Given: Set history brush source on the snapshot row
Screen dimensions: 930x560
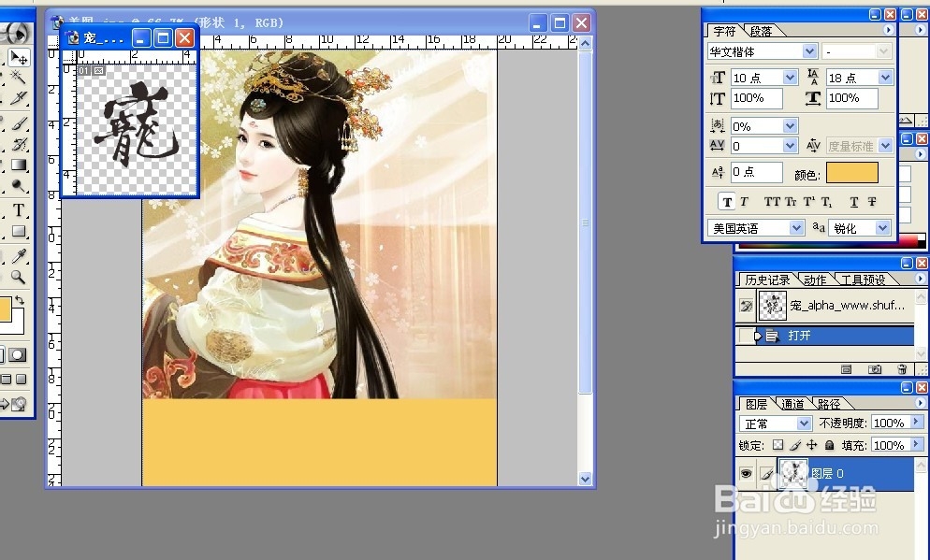Looking at the screenshot, I should coord(746,306).
